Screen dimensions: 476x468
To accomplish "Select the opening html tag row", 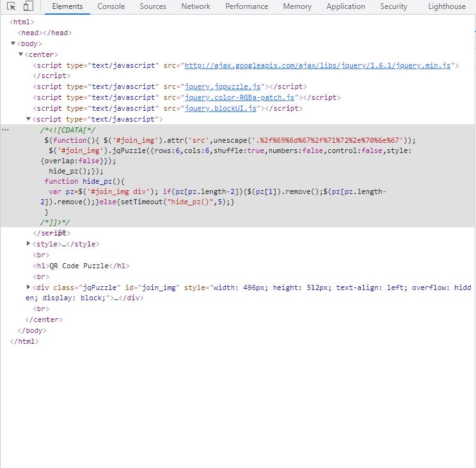I will (22, 22).
